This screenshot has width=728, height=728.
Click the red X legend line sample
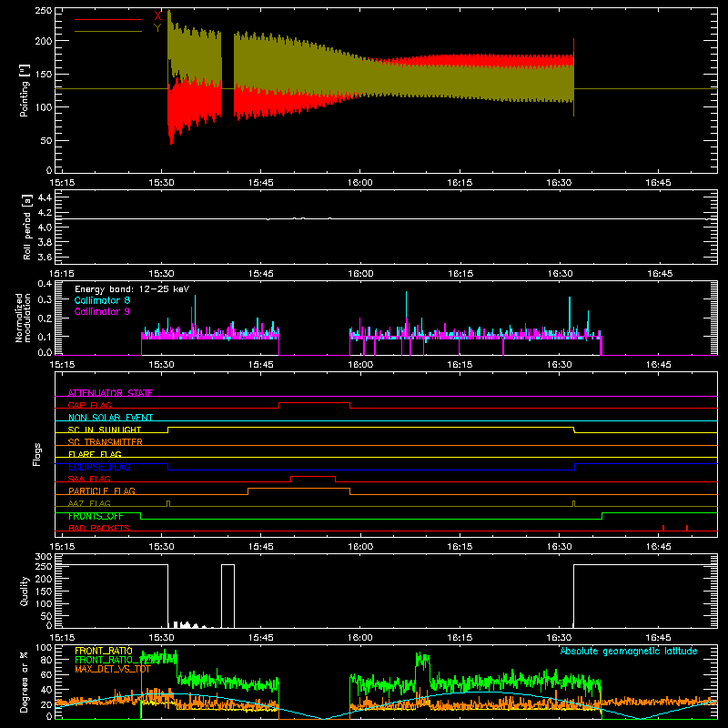point(108,19)
